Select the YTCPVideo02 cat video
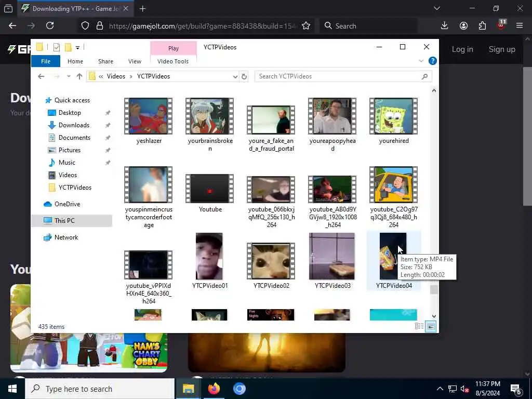 pyautogui.click(x=271, y=265)
